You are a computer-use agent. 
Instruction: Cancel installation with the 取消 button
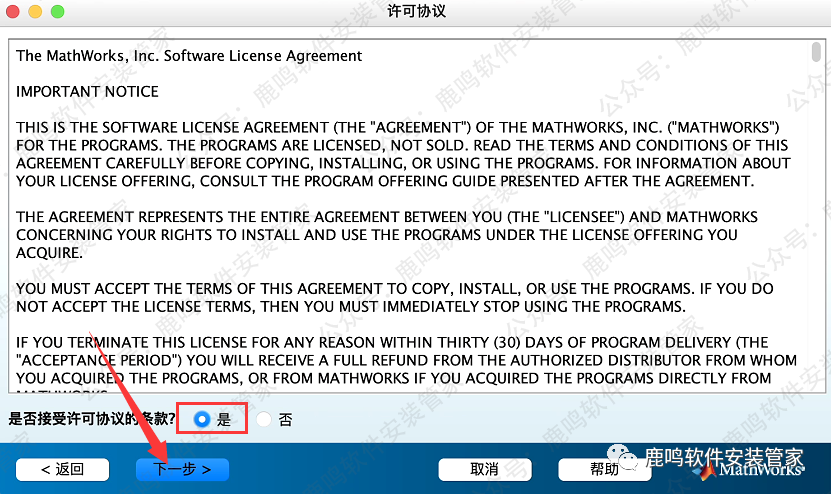tap(485, 470)
